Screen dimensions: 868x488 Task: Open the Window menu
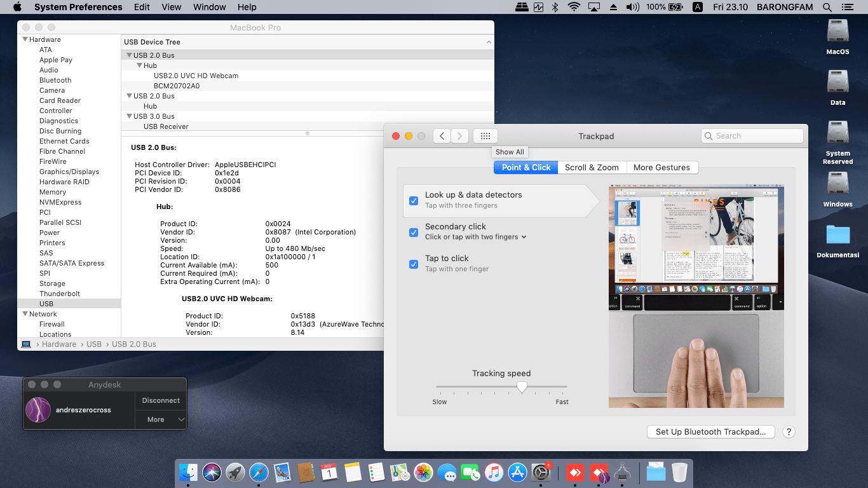click(209, 7)
